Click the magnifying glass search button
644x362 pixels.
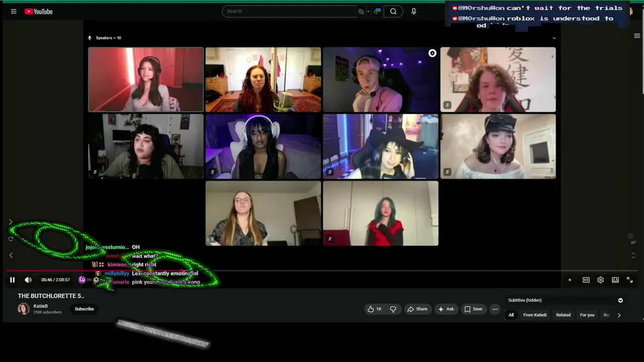(393, 11)
